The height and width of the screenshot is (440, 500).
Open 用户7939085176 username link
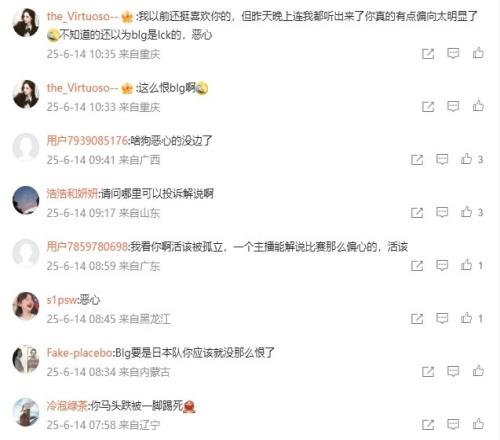click(87, 141)
